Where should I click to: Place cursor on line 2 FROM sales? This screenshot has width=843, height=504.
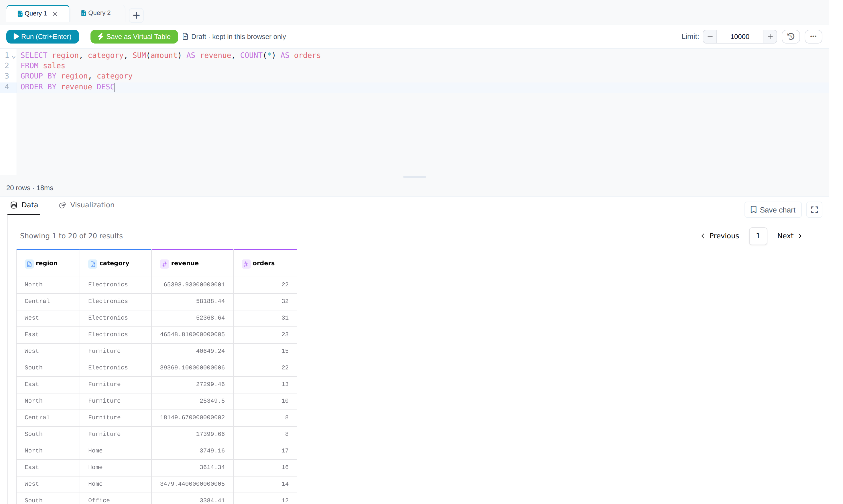(43, 66)
